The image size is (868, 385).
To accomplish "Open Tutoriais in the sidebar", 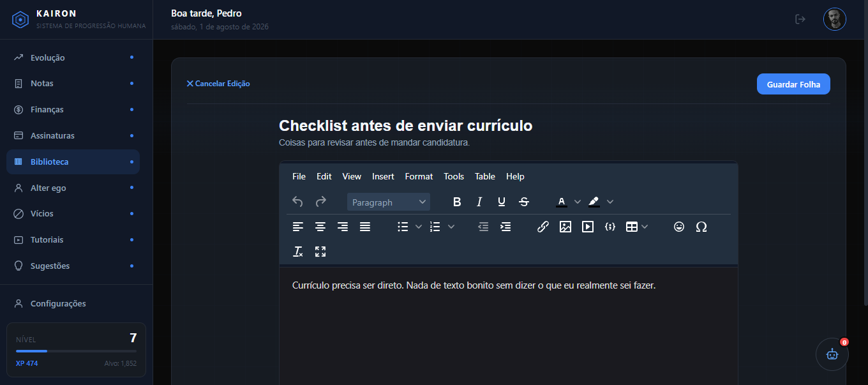I will coord(73,240).
